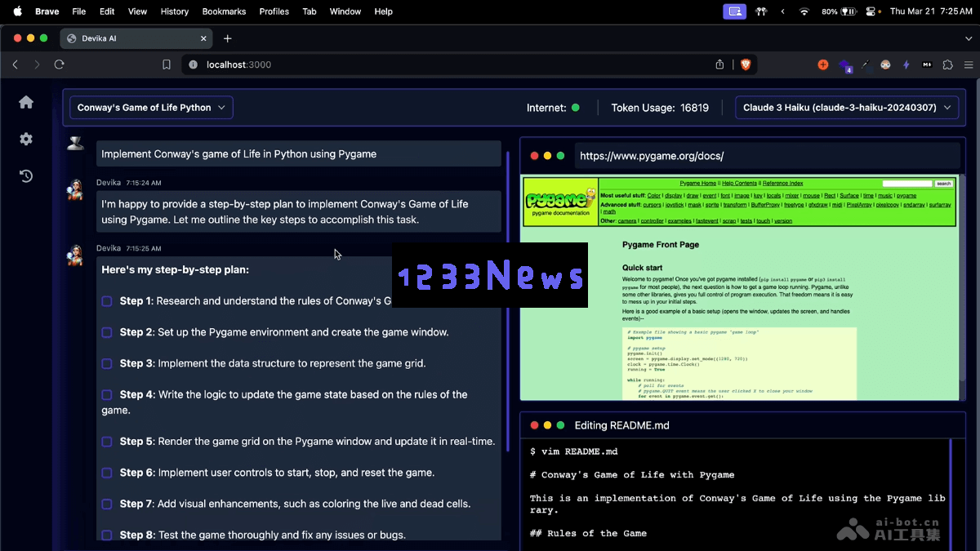Click the green Internet status indicator
Viewport: 980px width, 551px height.
tap(576, 108)
